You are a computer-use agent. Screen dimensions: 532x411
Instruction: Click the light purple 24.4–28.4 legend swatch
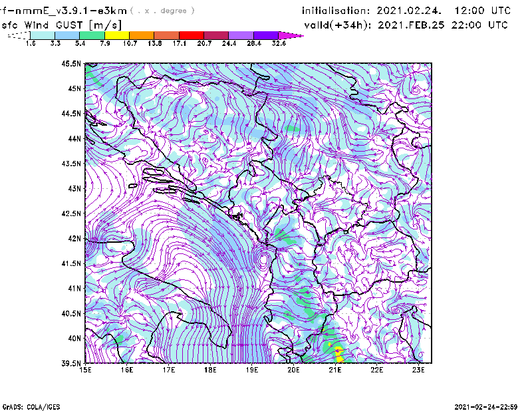241,35
